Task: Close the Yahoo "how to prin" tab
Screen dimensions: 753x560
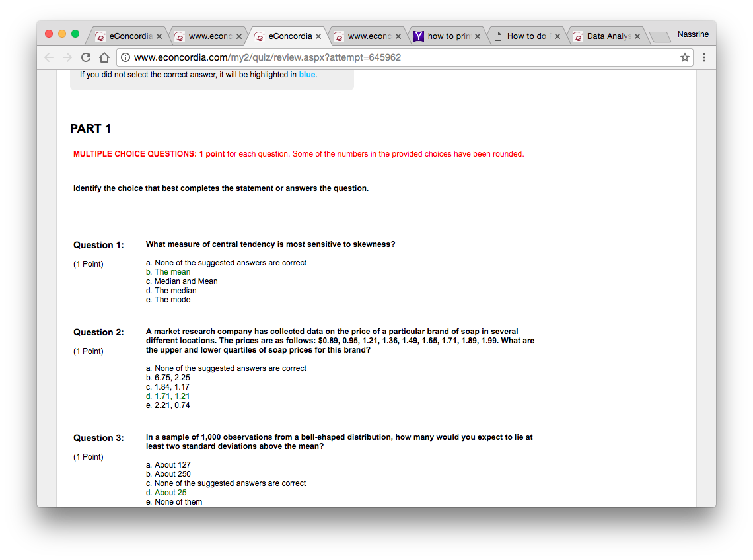Action: tap(478, 36)
